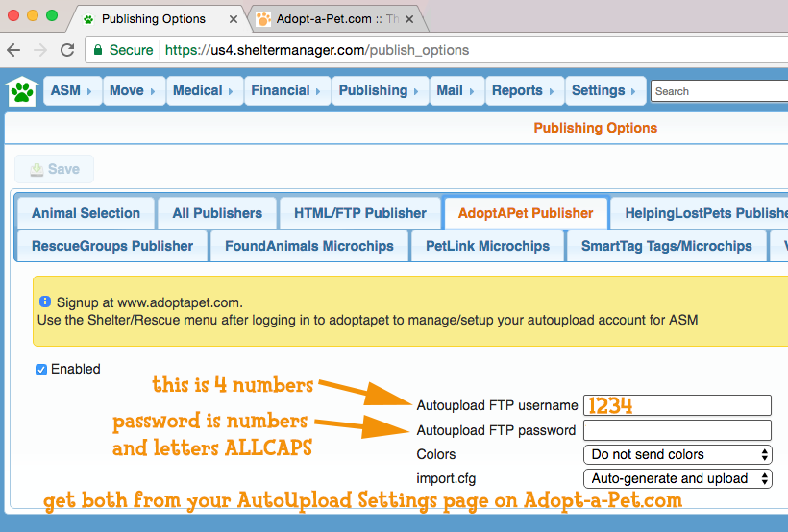Click the Save button

54,169
